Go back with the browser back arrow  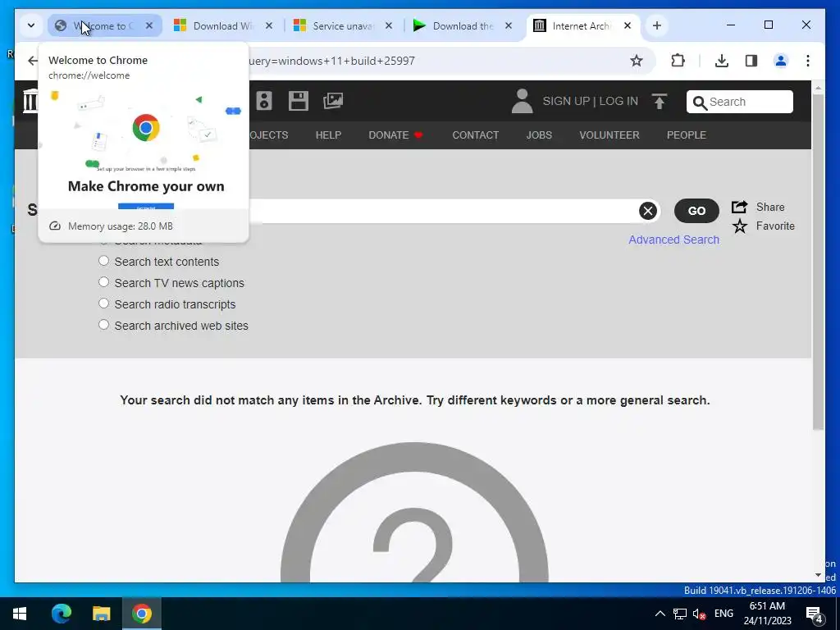(x=33, y=61)
